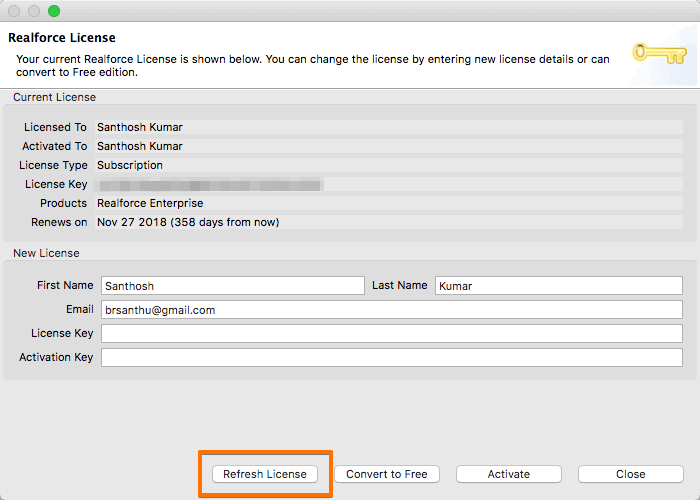Click the Licensed To label
The width and height of the screenshot is (700, 501).
coord(55,127)
